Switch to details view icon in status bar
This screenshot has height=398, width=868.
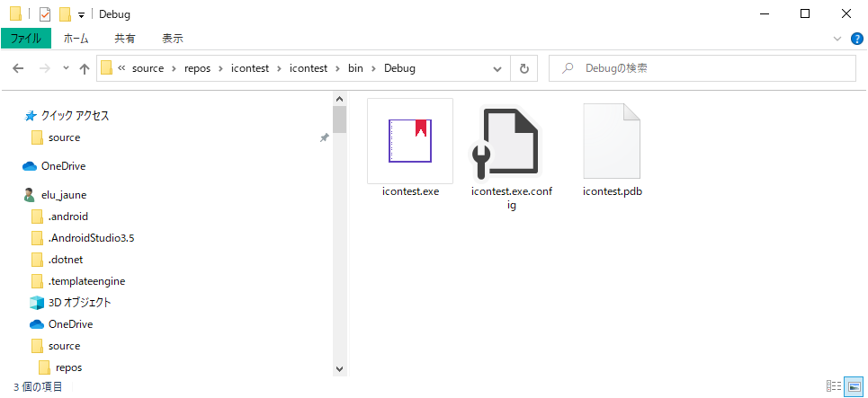[833, 385]
